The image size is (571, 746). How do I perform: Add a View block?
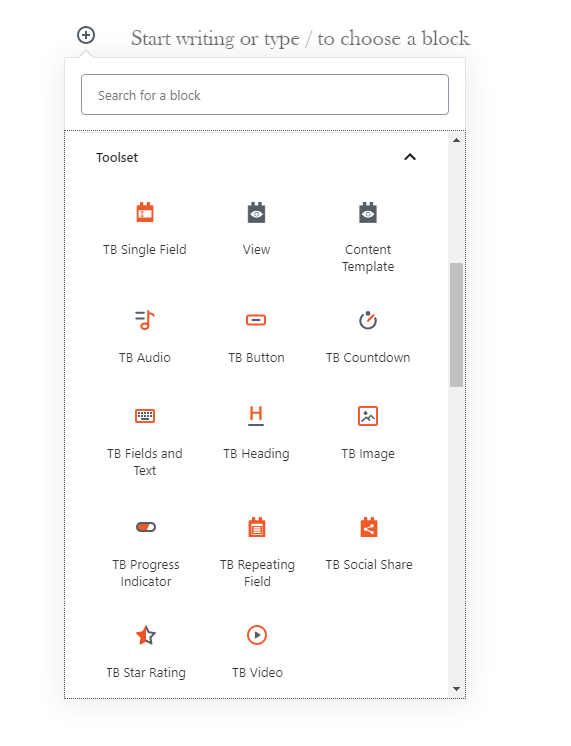[256, 230]
